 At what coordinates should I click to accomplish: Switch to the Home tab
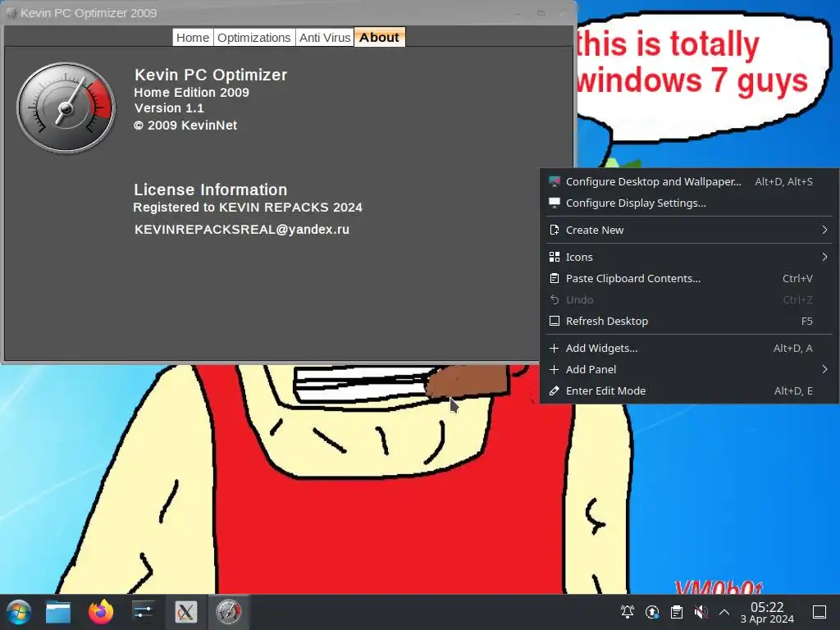click(193, 38)
